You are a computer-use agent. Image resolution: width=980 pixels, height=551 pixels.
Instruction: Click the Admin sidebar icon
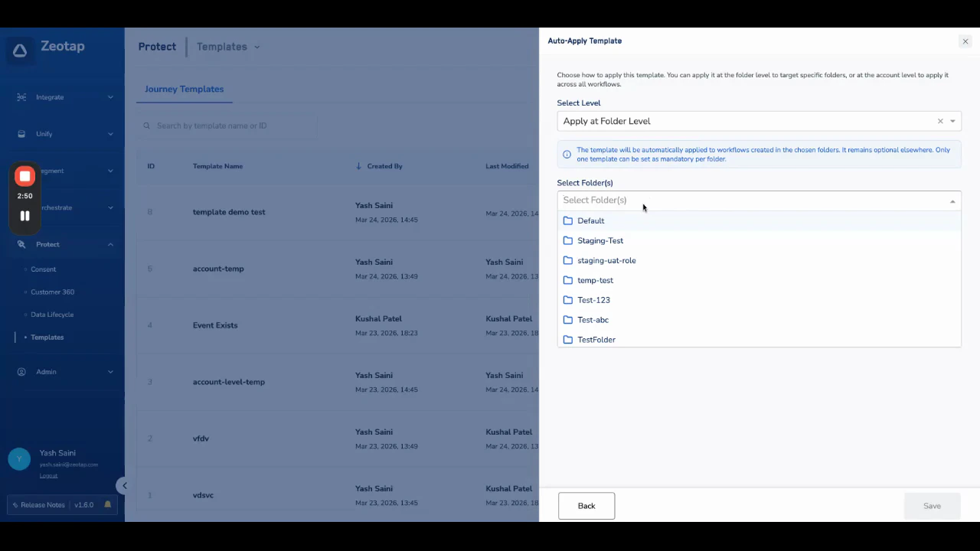(x=21, y=371)
